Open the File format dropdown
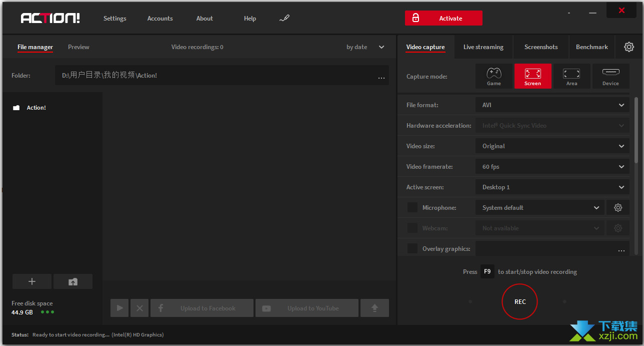Image resolution: width=644 pixels, height=346 pixels. tap(552, 105)
